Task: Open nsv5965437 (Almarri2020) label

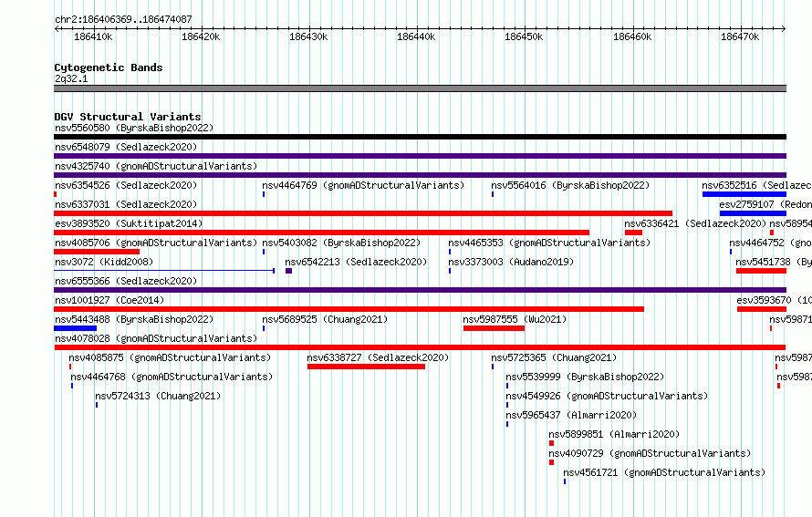Action: 571,415
